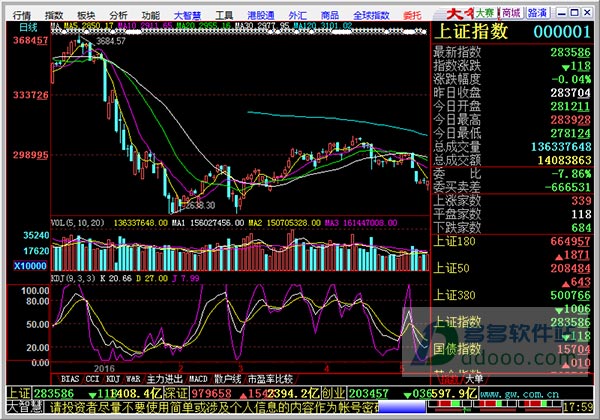Viewport: 600px width, 420px height.
Task: Select the KDJ indicator tab
Action: pos(113,379)
